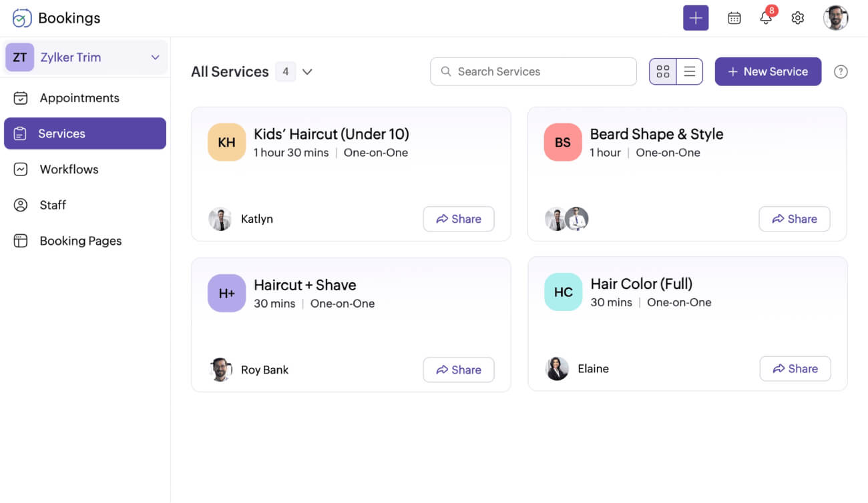Viewport: 868px width, 503px height.
Task: Click the purple plus quick-add icon
Action: (695, 18)
